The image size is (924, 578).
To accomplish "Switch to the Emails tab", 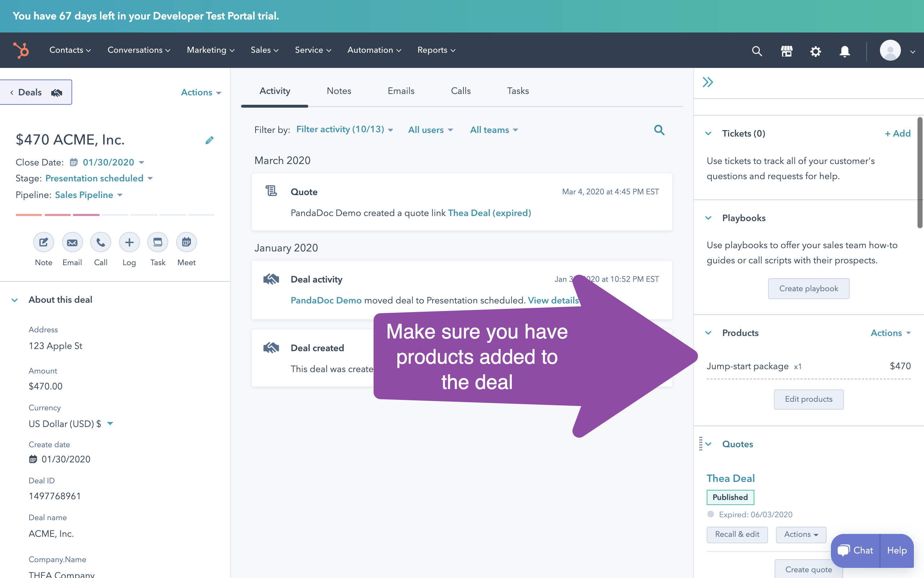I will (401, 91).
